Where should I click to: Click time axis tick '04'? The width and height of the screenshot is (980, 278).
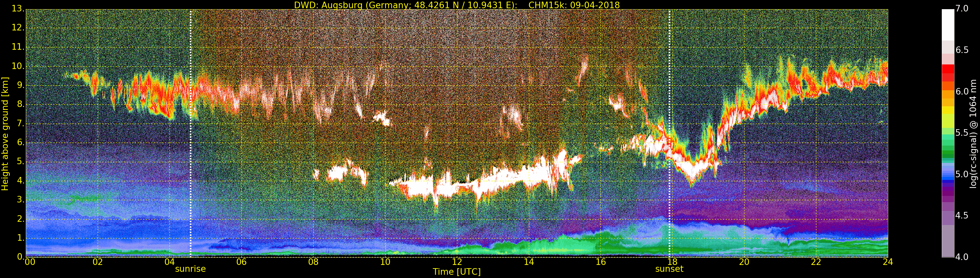170,262
